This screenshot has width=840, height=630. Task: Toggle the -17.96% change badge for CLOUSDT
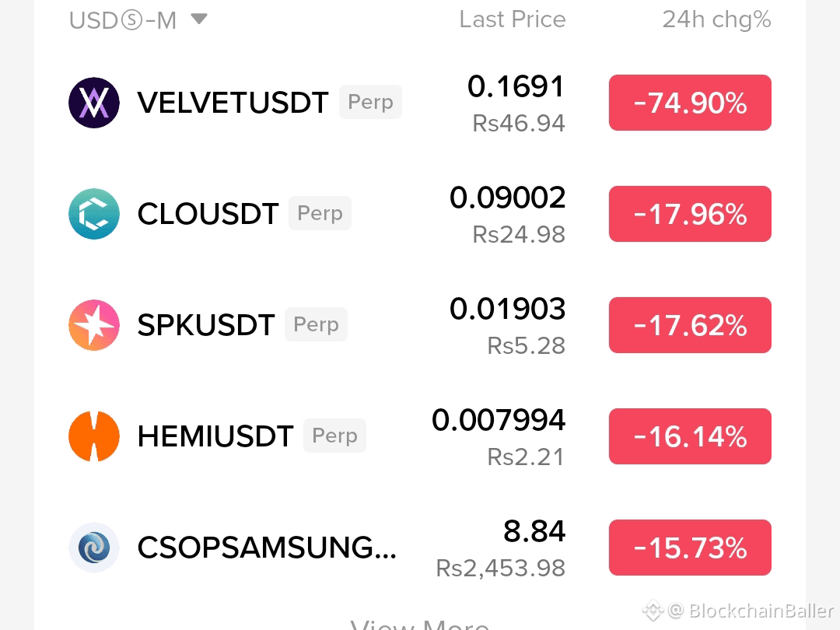coord(690,214)
